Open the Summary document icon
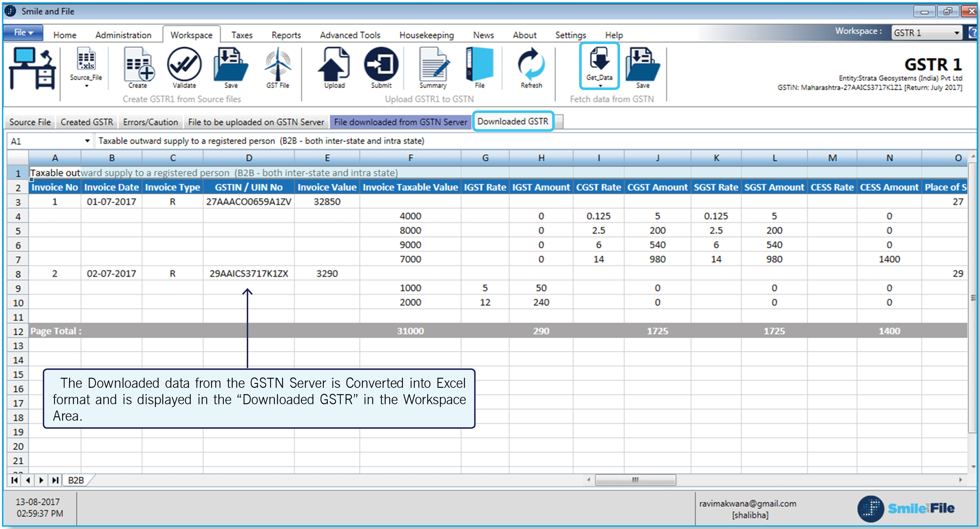 [433, 65]
